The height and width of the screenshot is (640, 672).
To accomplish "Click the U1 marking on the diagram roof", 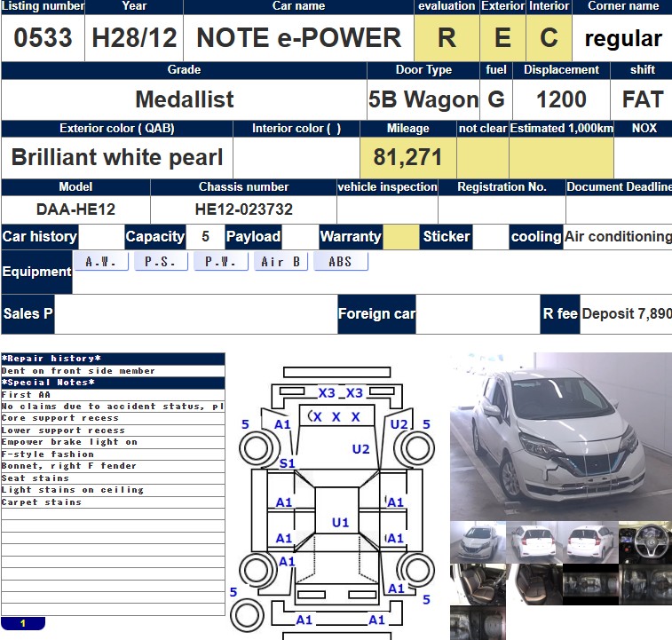I will point(341,523).
